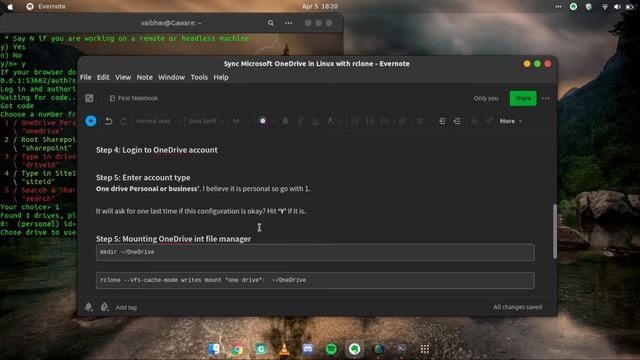Open the font size dropdown

(x=241, y=121)
